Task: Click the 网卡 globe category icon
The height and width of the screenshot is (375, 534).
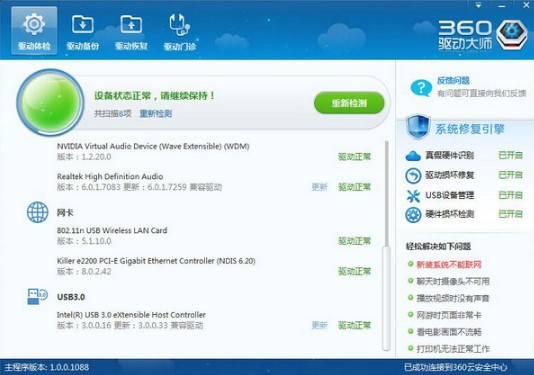Action: 37,213
